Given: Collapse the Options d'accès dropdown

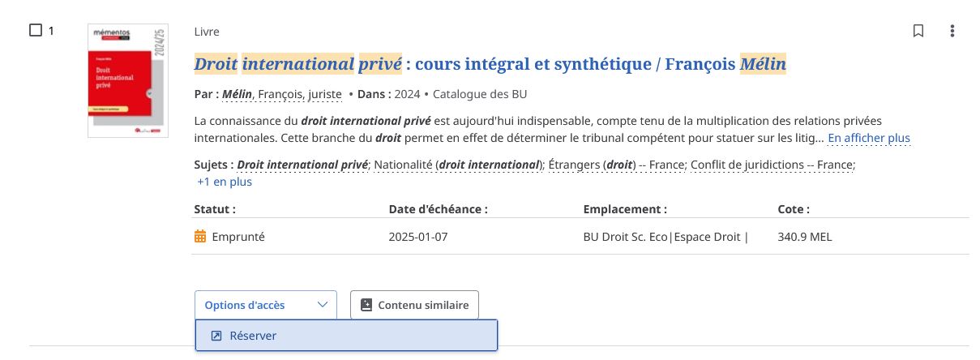Looking at the screenshot, I should pyautogui.click(x=265, y=305).
